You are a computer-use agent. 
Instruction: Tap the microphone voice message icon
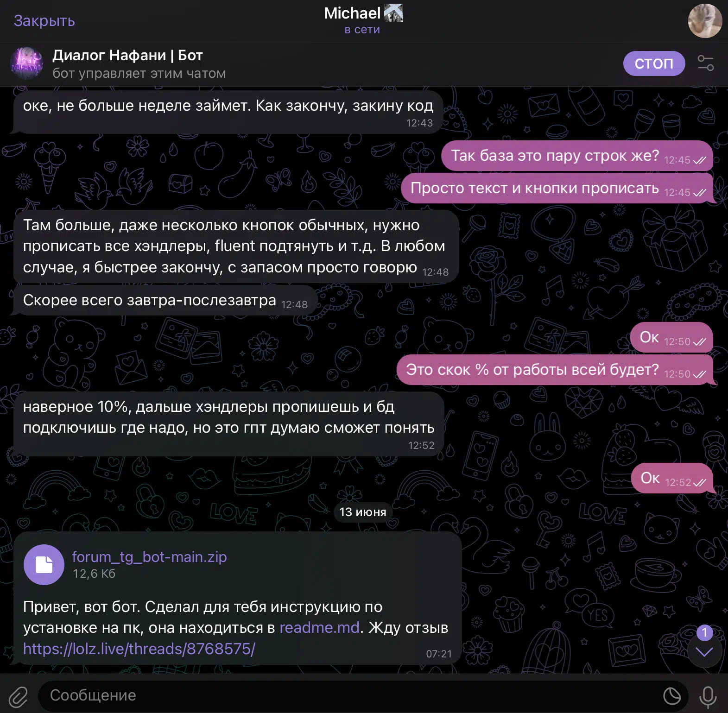(x=708, y=696)
